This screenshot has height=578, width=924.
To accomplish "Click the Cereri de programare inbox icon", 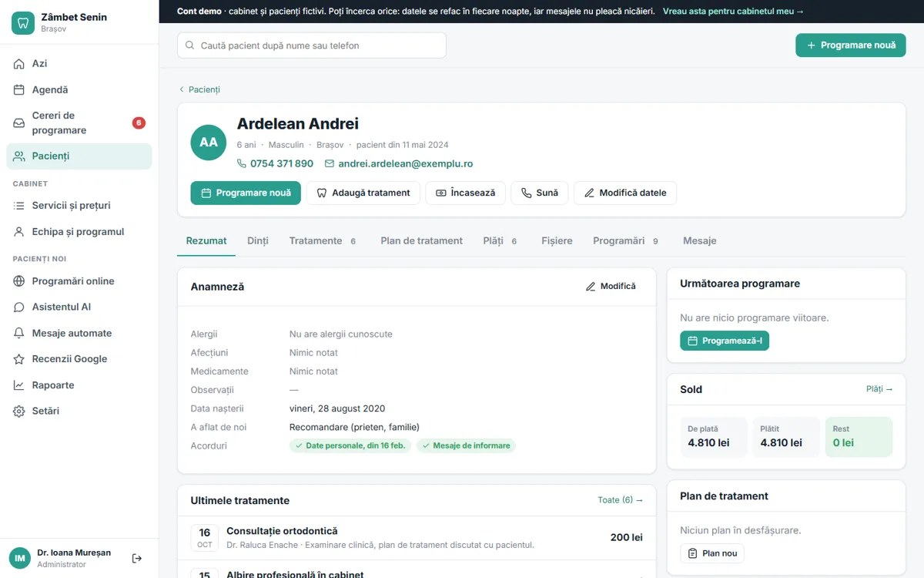I will 19,123.
